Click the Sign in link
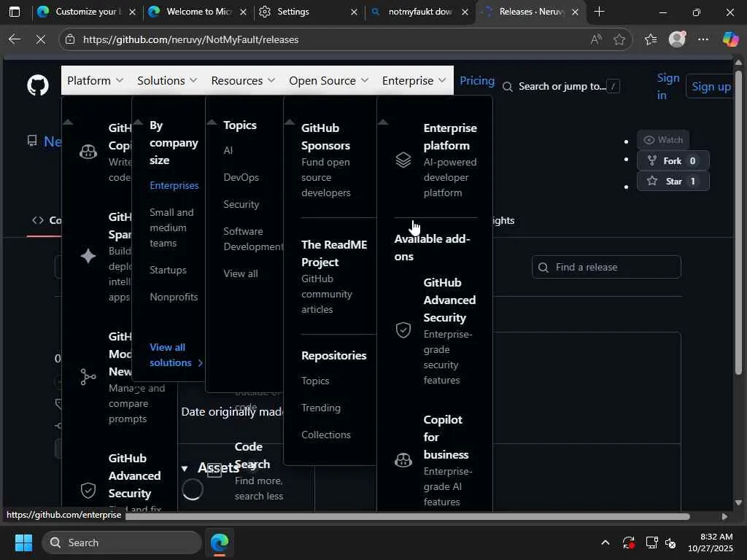 (x=668, y=86)
